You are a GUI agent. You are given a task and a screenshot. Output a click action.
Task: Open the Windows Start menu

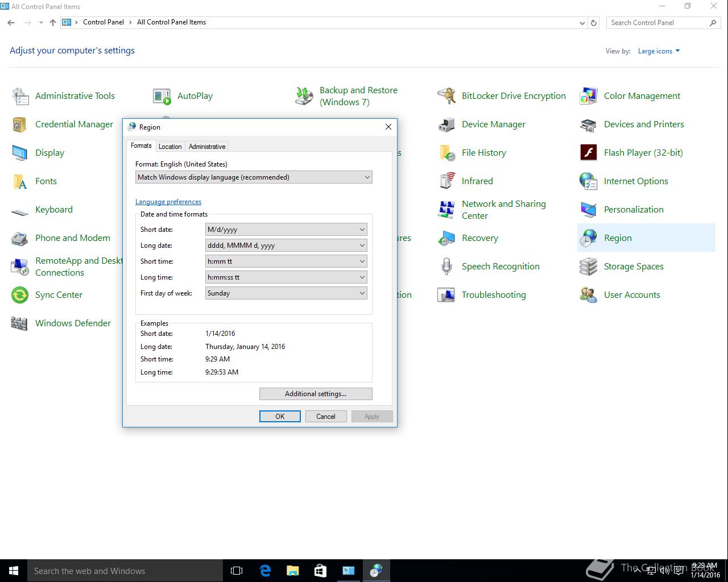14,571
